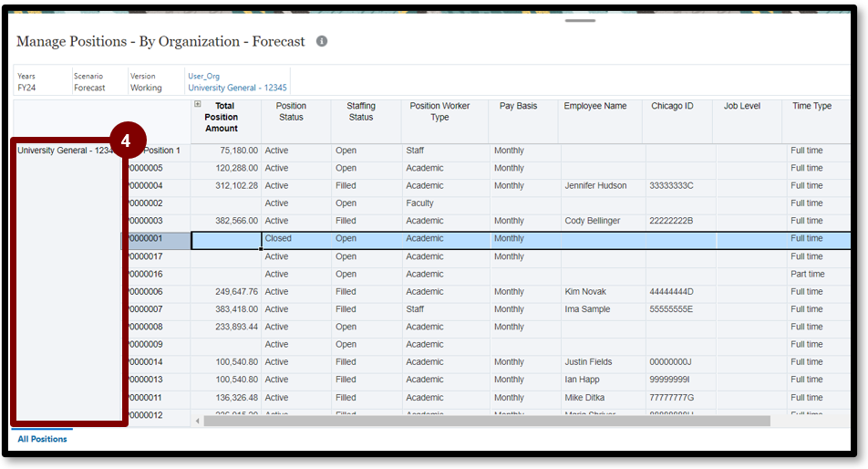Click the horizontal scrollbar left arrow
Viewport: 868px width, 469px height.
click(x=198, y=422)
